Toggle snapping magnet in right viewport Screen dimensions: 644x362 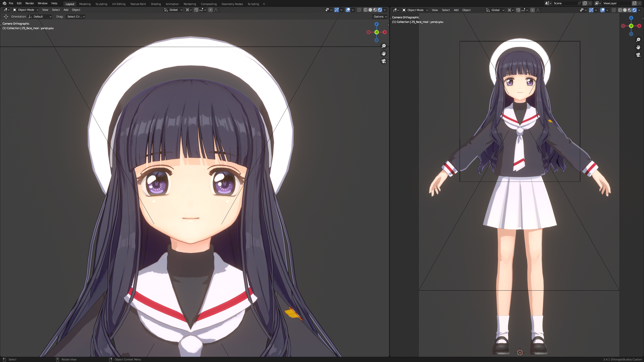click(518, 10)
